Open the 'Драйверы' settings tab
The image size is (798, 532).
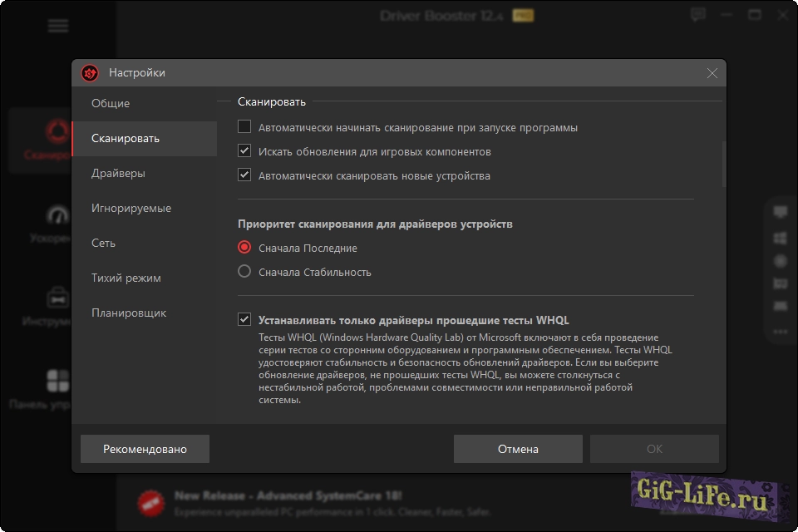118,174
